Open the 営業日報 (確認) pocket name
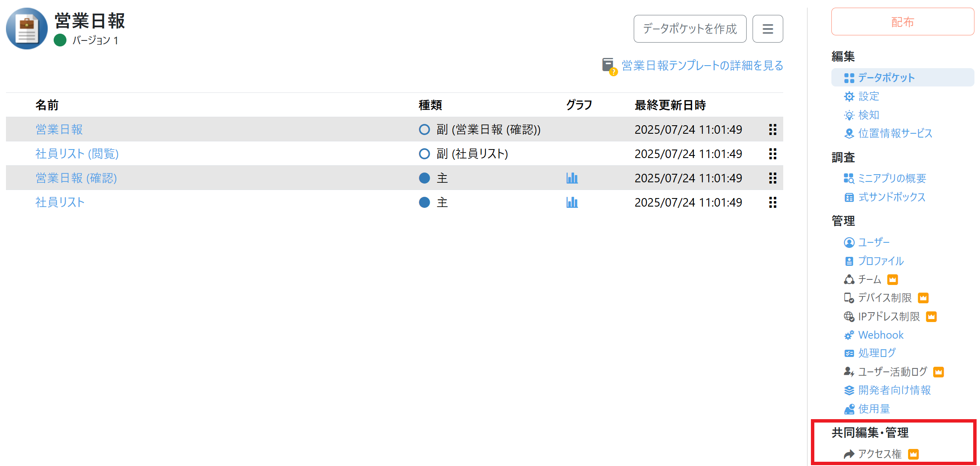 pyautogui.click(x=76, y=178)
